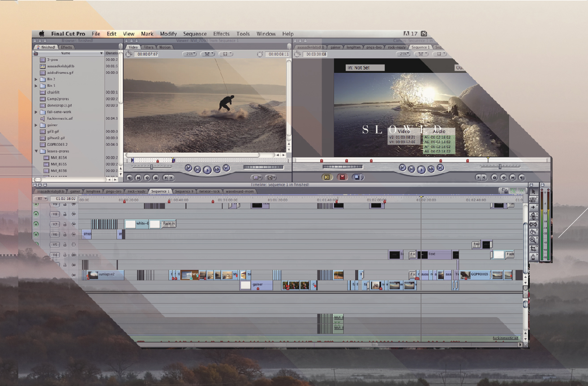Click the timeline current timecode field
Screen dimensions: 588x386
[x=64, y=199]
